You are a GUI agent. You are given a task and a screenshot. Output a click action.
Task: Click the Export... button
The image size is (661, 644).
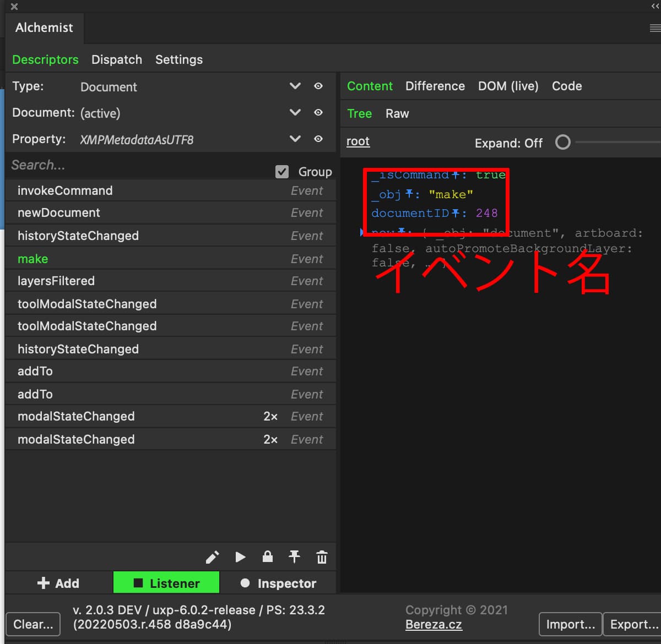633,624
